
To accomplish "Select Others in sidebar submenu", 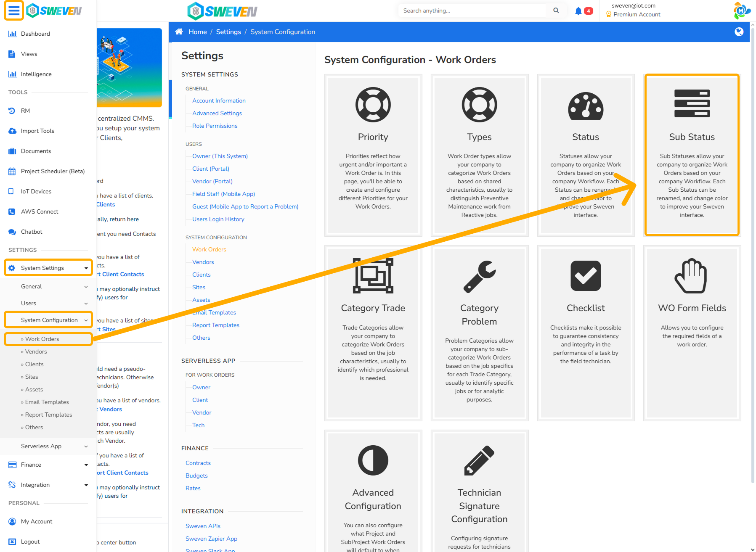I will point(34,427).
